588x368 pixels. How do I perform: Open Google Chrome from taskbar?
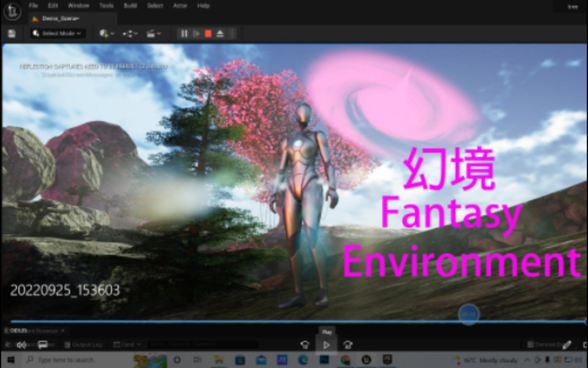pos(345,360)
